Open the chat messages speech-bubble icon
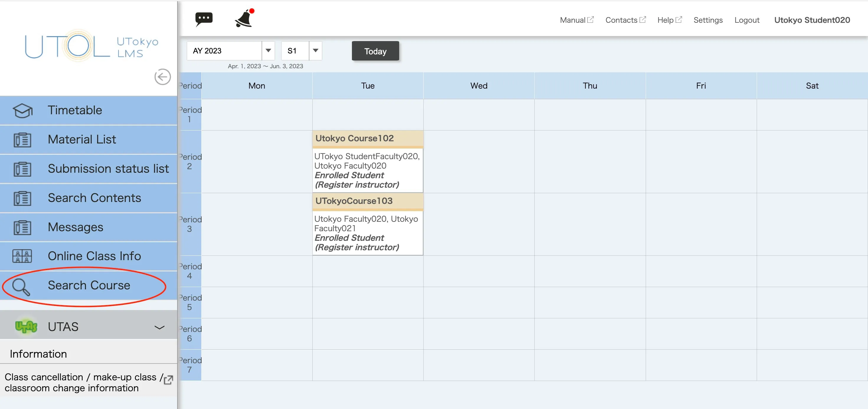Viewport: 868px width, 409px height. tap(203, 19)
